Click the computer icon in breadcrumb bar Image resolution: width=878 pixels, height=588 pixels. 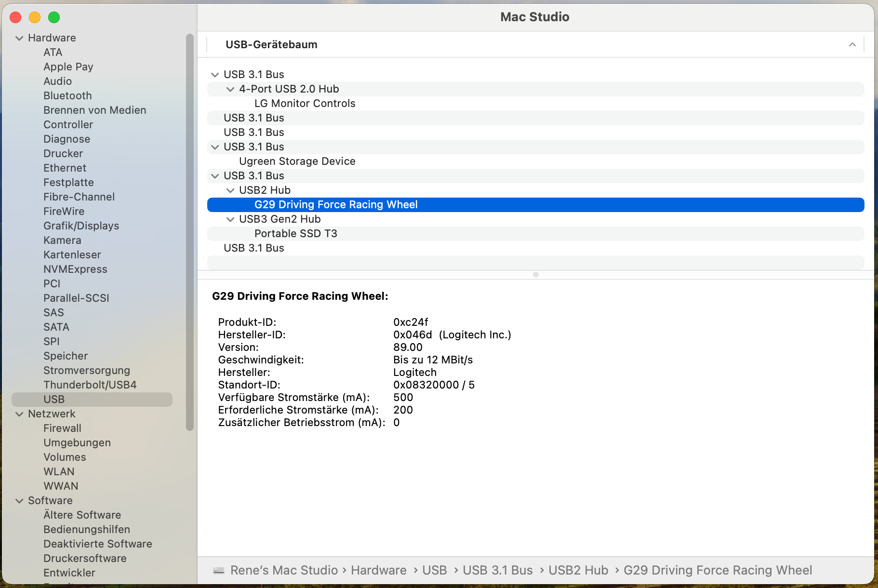point(219,570)
